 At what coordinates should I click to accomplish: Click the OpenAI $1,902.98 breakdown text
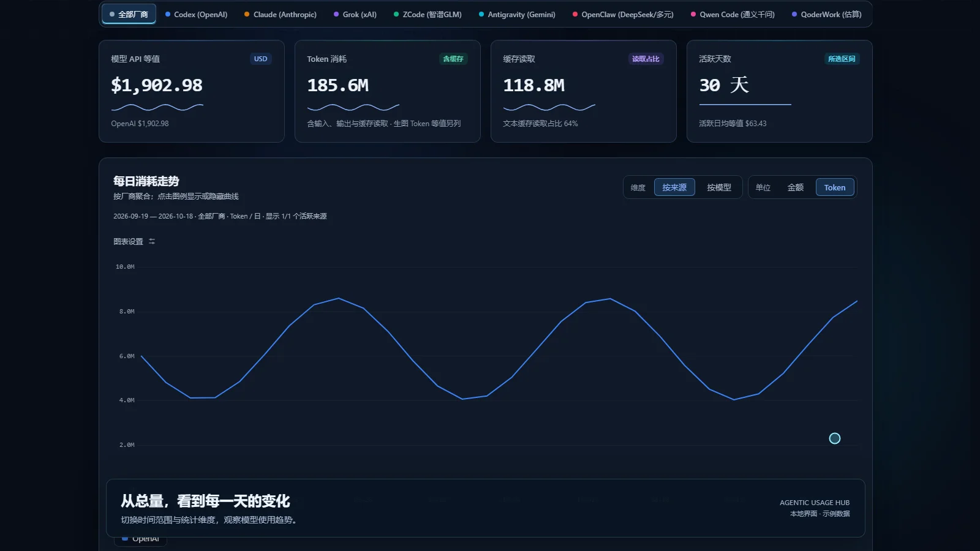140,124
